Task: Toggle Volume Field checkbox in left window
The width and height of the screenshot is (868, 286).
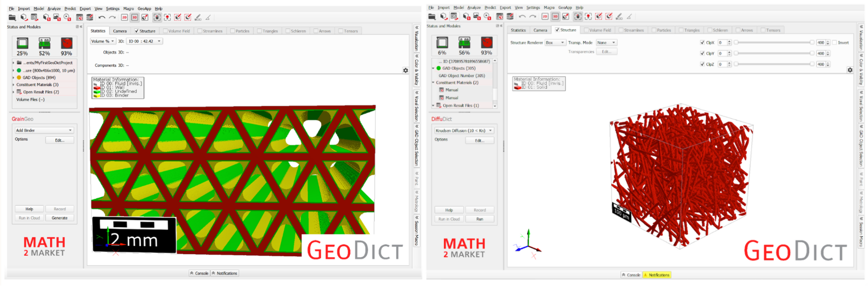Action: point(165,31)
